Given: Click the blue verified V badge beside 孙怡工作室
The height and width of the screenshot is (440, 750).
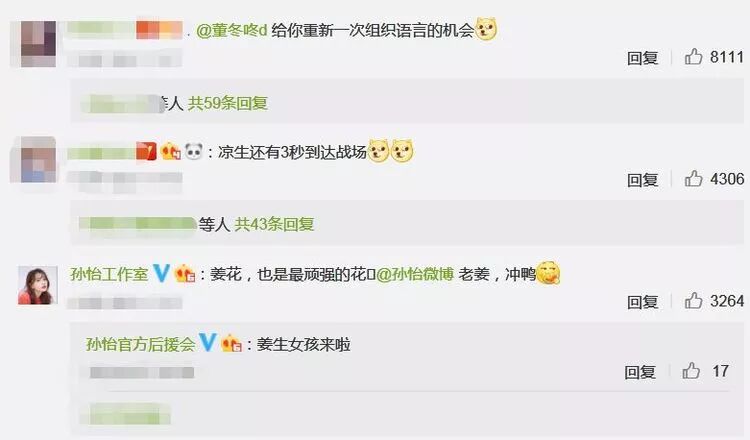Looking at the screenshot, I should 161,274.
